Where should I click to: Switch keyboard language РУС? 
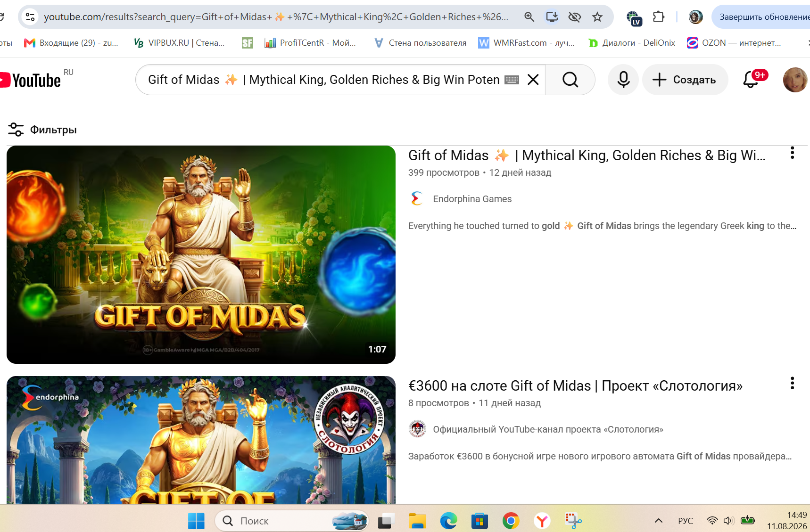click(686, 521)
